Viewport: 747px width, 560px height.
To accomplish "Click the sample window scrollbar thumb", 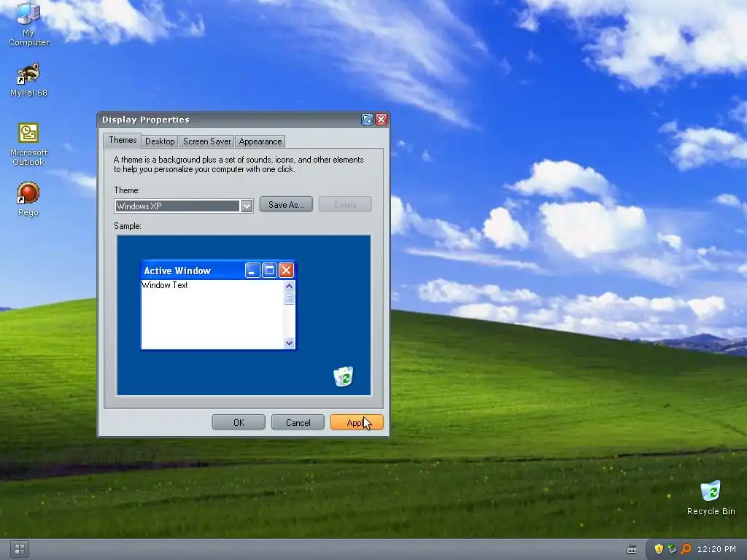I will point(289,298).
